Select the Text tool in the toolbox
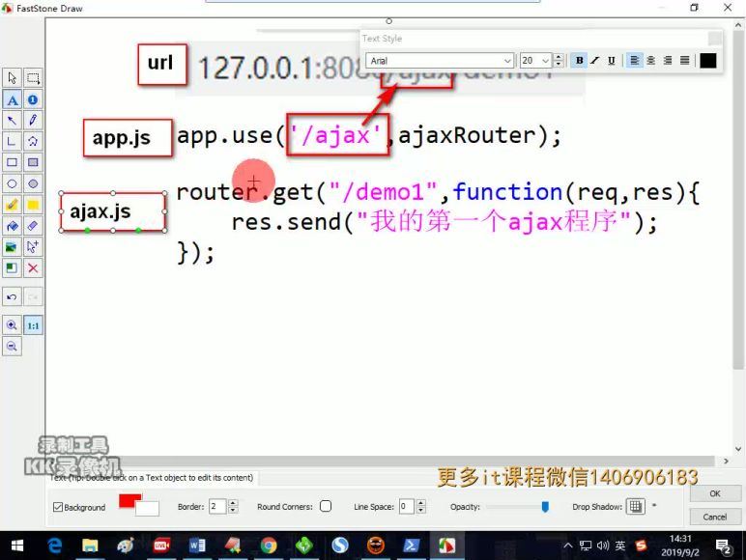The image size is (746, 560). (x=12, y=99)
